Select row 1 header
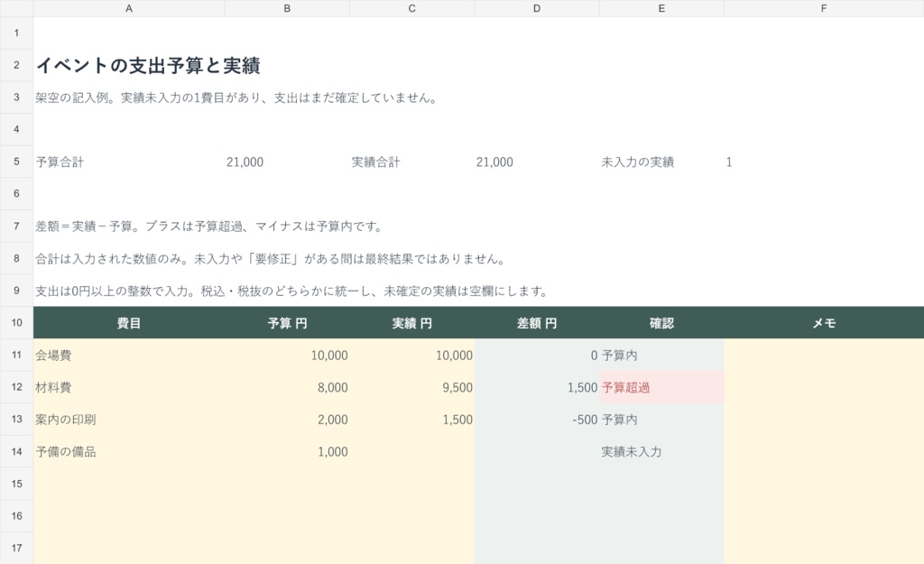 (16, 32)
